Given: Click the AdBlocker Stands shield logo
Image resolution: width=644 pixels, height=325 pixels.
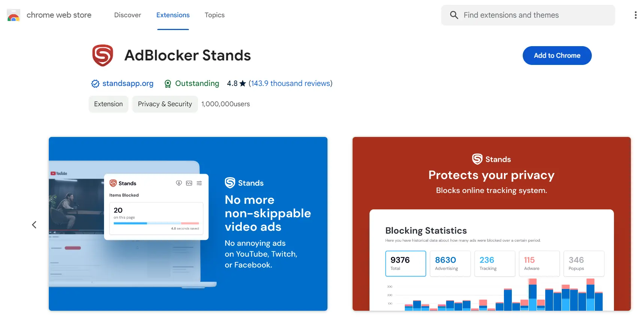Looking at the screenshot, I should (x=103, y=56).
